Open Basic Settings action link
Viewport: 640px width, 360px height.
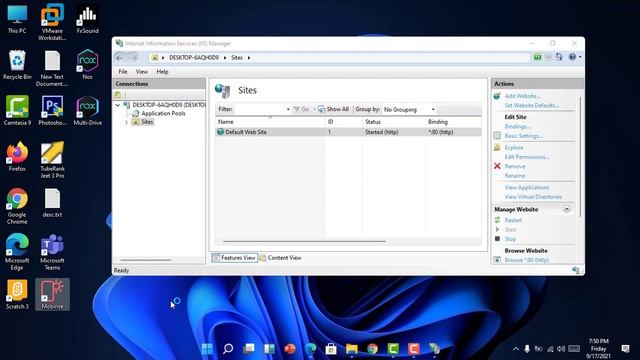point(524,136)
